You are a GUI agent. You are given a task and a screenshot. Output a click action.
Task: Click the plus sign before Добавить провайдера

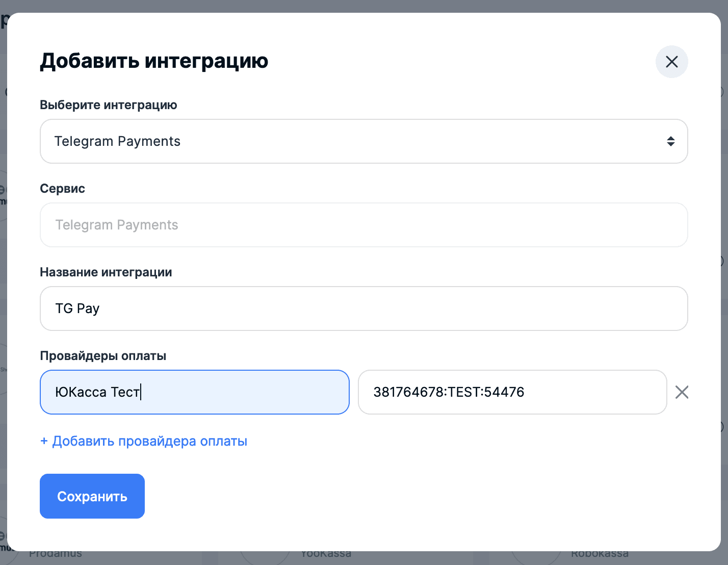pos(44,441)
